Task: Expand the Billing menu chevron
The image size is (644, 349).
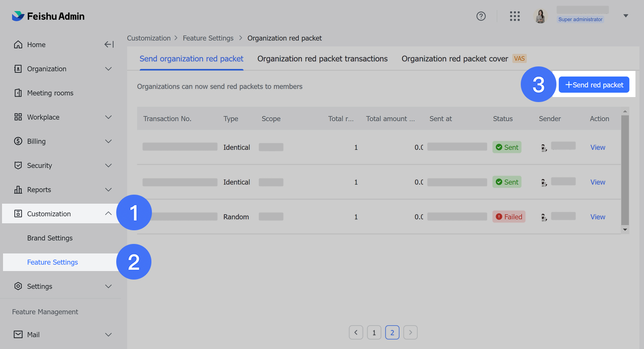Action: click(x=108, y=141)
